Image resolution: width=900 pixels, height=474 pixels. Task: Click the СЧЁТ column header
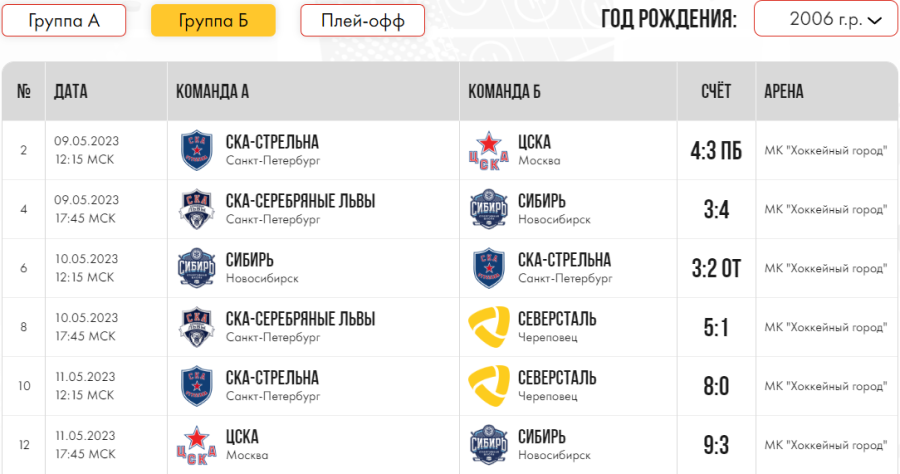(x=716, y=92)
